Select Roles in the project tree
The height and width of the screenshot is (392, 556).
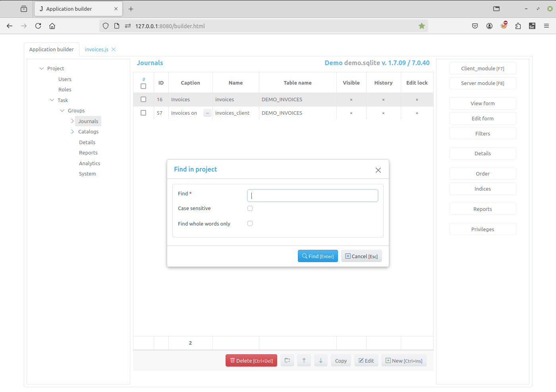click(65, 89)
